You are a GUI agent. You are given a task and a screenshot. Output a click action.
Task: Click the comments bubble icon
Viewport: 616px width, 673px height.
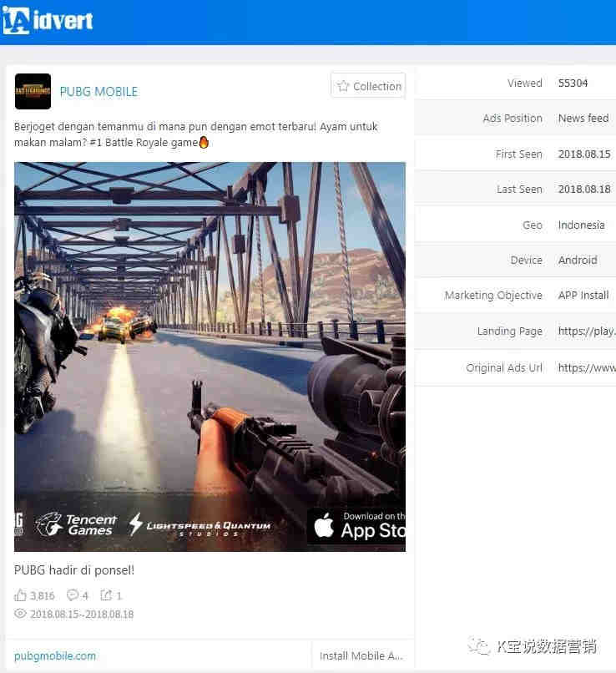pos(73,595)
